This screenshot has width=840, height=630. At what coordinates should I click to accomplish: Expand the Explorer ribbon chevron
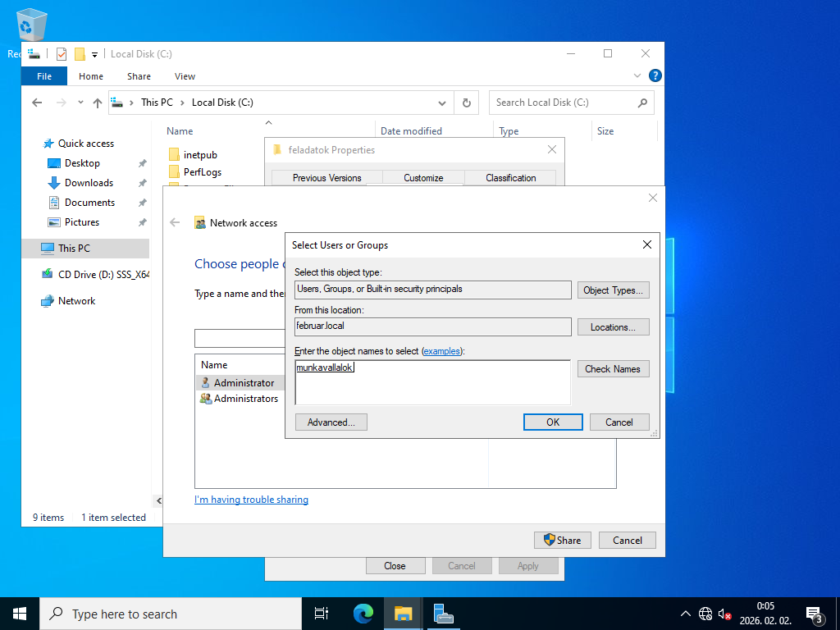637,75
